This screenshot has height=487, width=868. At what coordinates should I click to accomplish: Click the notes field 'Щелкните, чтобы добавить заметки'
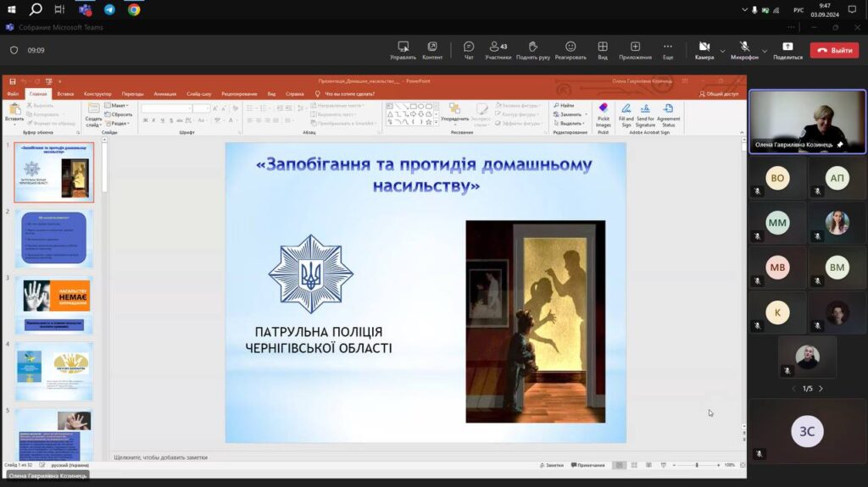[x=160, y=457]
